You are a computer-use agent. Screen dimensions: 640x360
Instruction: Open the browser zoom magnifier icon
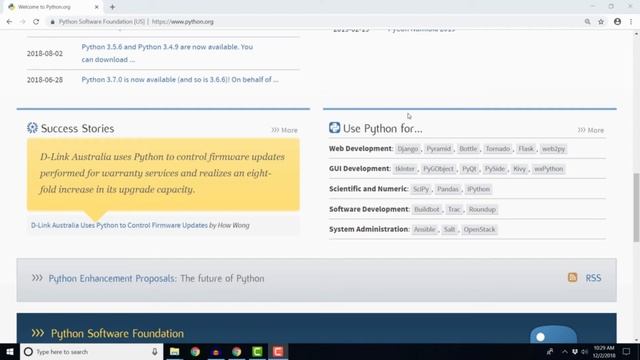click(587, 22)
